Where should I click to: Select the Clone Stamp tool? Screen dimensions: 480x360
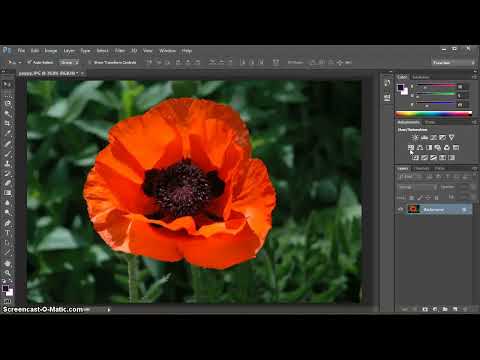7,164
